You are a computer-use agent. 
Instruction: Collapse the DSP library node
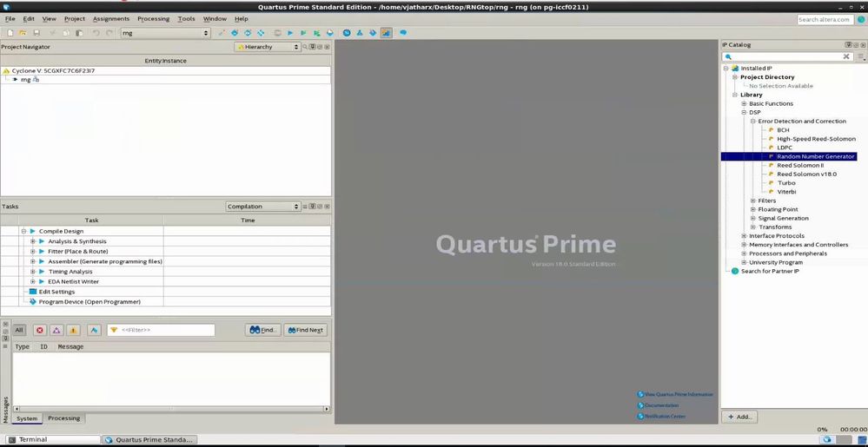tap(744, 112)
